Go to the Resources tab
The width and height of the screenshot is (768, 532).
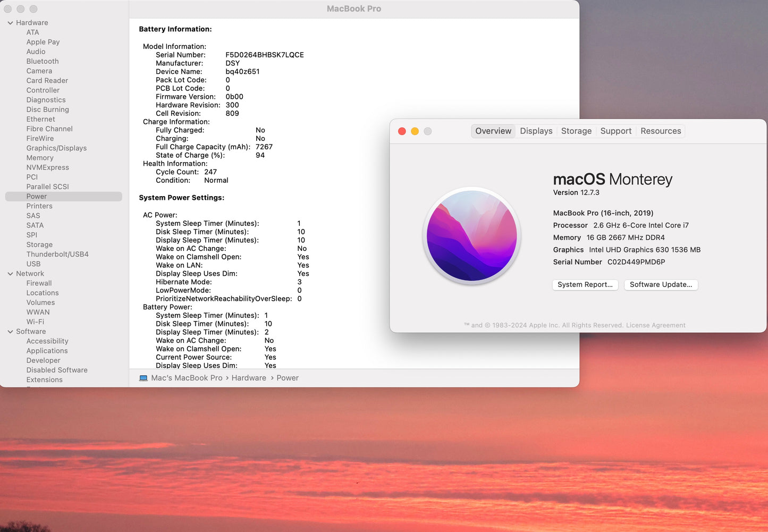pyautogui.click(x=660, y=131)
